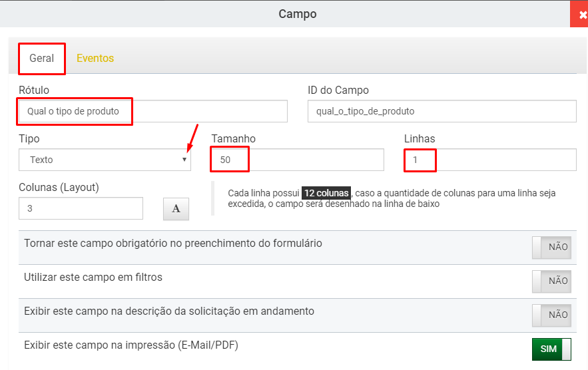Switch to the Eventos tab
Viewport: 588px width, 370px height.
coord(95,58)
